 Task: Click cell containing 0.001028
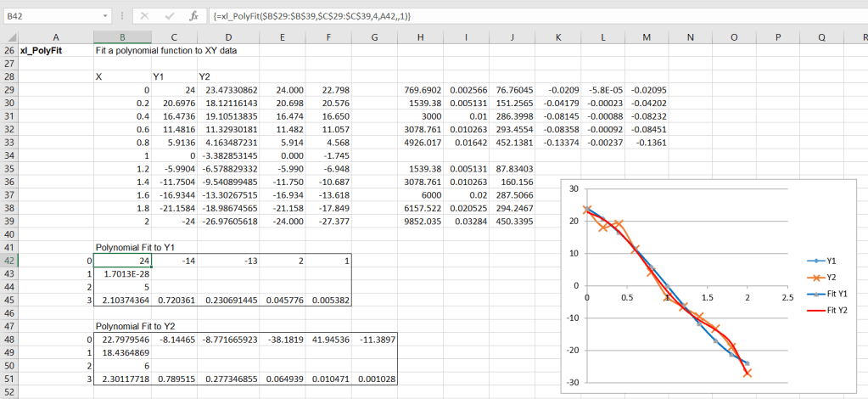click(375, 379)
